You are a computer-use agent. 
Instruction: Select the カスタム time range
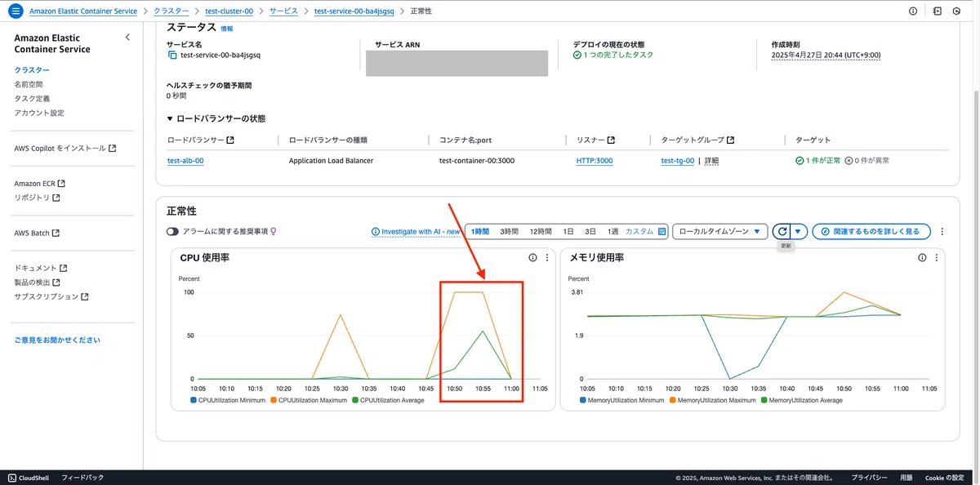[x=639, y=232]
